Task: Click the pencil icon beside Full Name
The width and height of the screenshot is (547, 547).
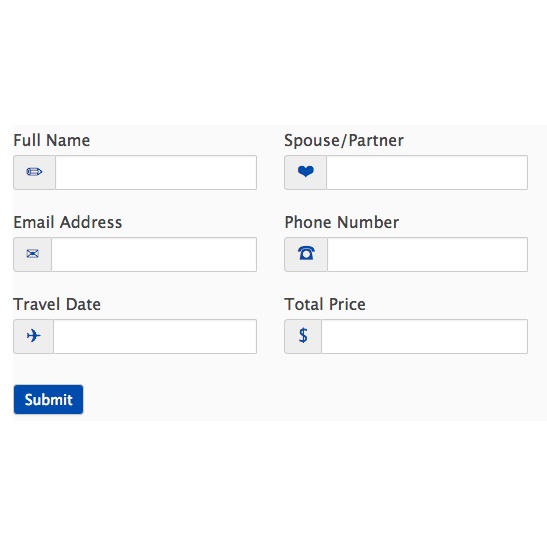Action: [x=34, y=172]
